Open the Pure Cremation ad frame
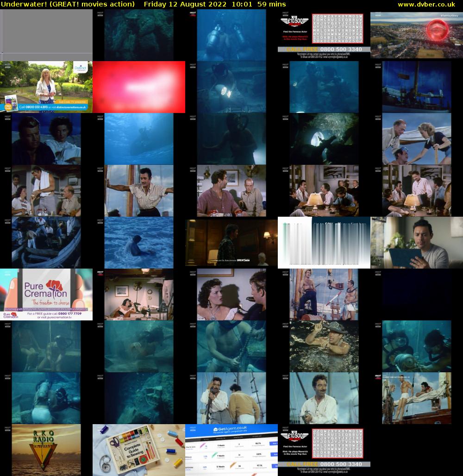This screenshot has height=476, width=463. click(x=46, y=294)
